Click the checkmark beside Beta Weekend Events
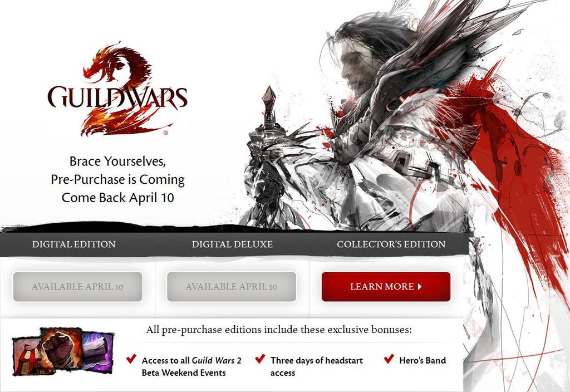 pos(131,359)
